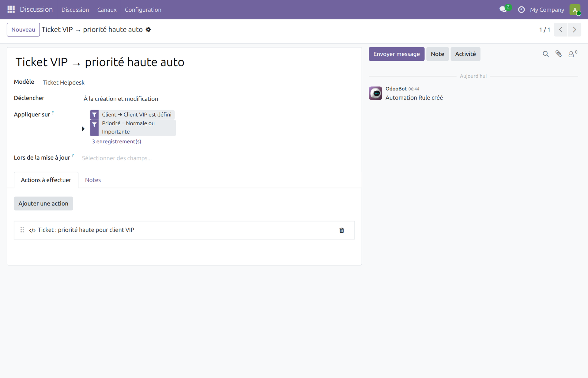This screenshot has height=378, width=588.
Task: Open the activities clock icon
Action: (x=522, y=9)
